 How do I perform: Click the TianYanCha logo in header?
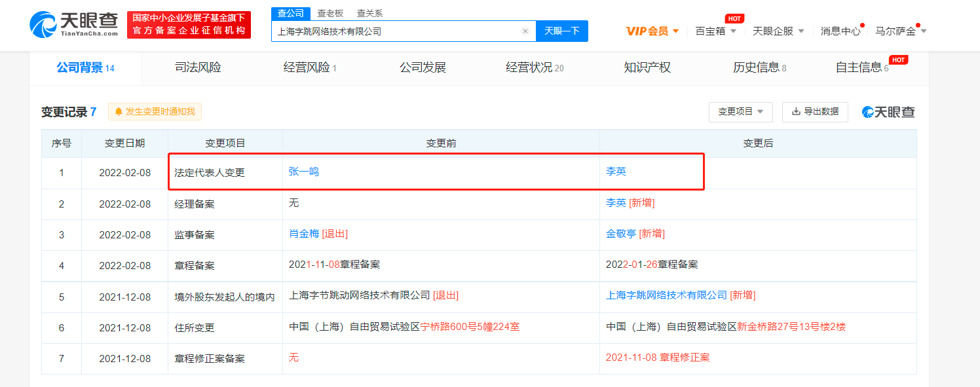pyautogui.click(x=73, y=24)
